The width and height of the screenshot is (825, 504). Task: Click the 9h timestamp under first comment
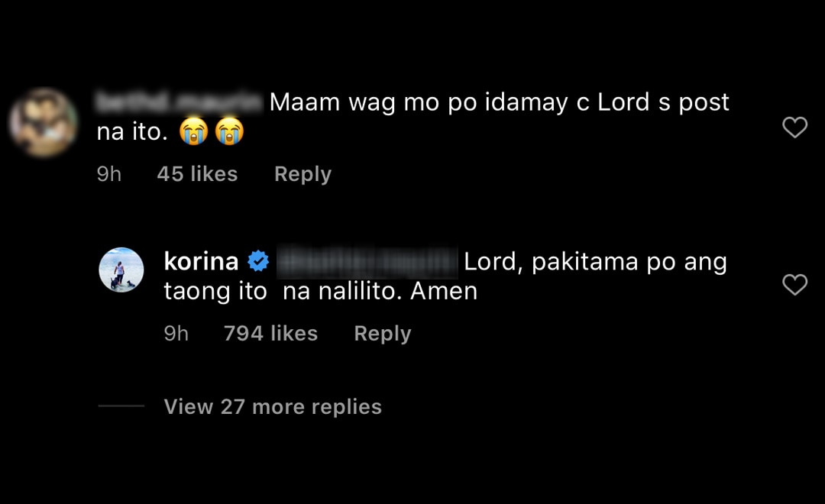tap(109, 174)
